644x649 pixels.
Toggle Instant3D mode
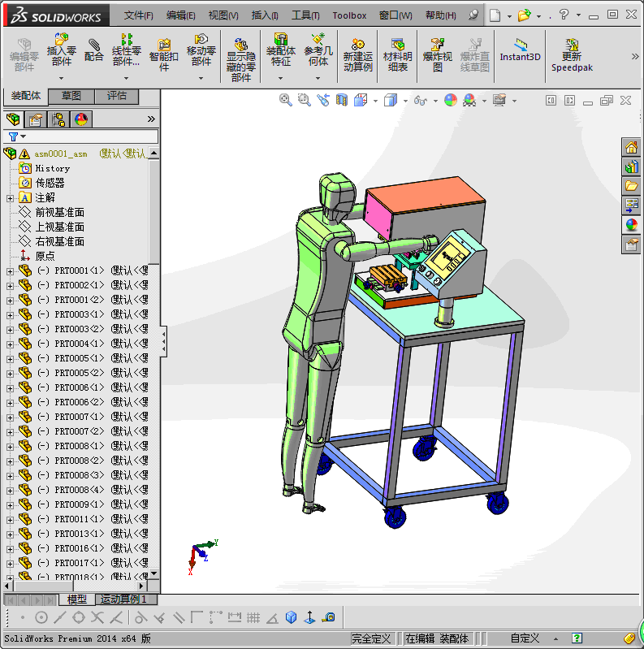coord(521,50)
